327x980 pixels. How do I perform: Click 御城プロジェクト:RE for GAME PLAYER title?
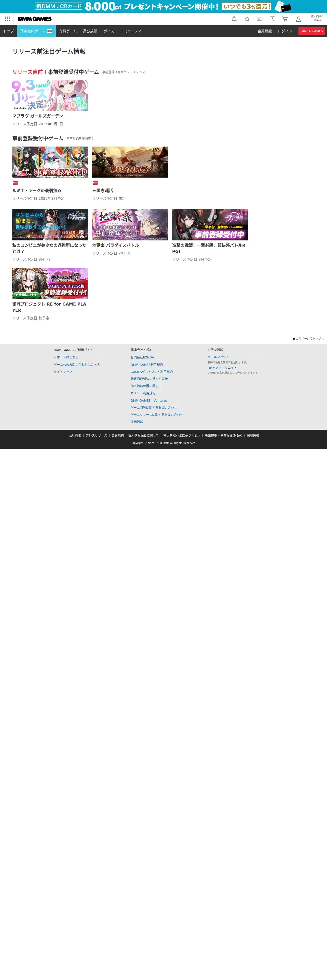pos(49,307)
